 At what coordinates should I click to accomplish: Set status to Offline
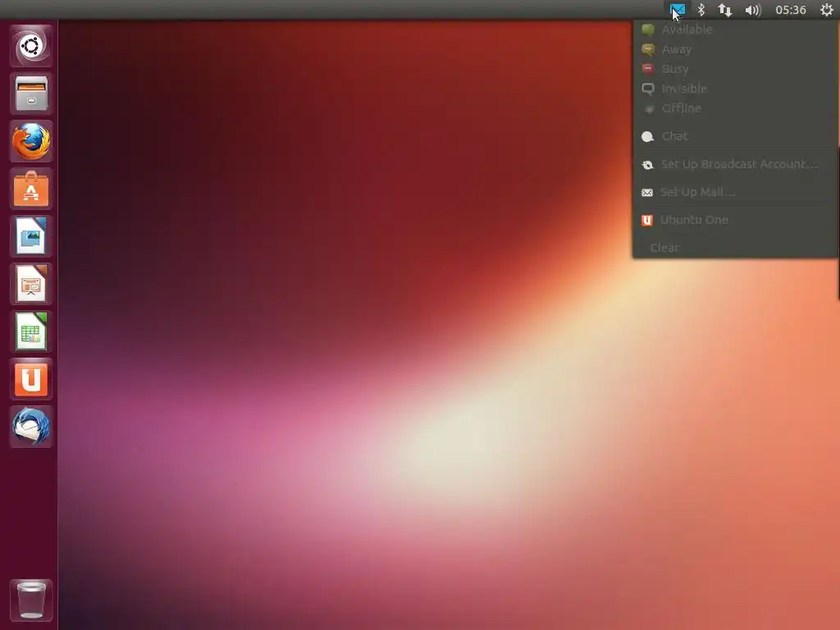pyautogui.click(x=735, y=108)
